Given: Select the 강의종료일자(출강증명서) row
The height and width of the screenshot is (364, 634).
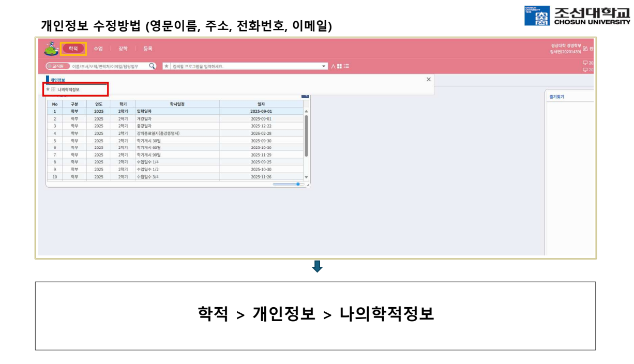Looking at the screenshot, I should 175,133.
